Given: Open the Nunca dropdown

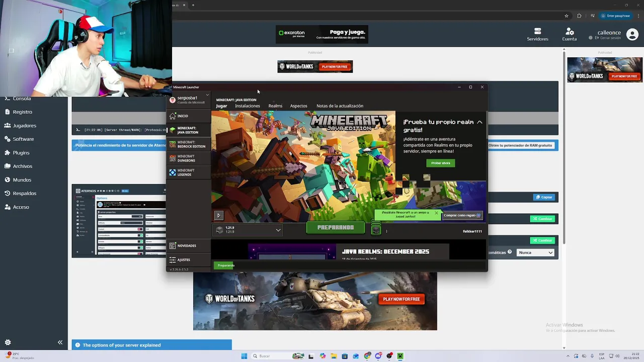Looking at the screenshot, I should tap(535, 252).
